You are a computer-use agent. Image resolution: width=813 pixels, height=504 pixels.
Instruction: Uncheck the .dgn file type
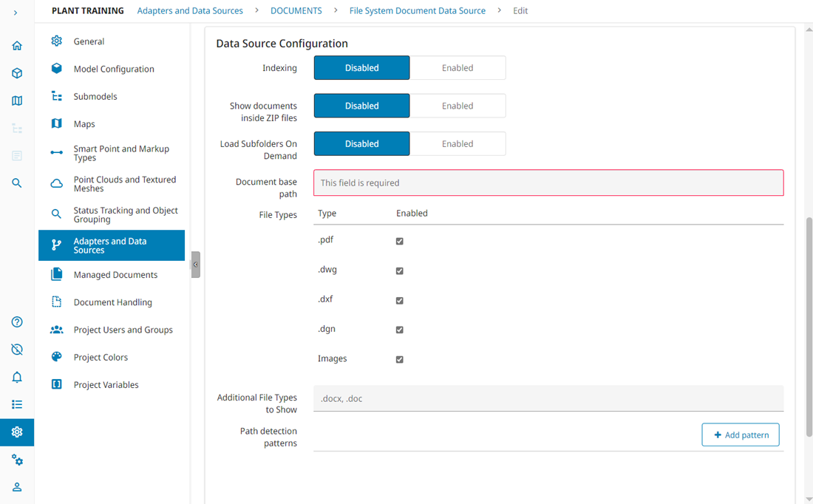tap(399, 330)
